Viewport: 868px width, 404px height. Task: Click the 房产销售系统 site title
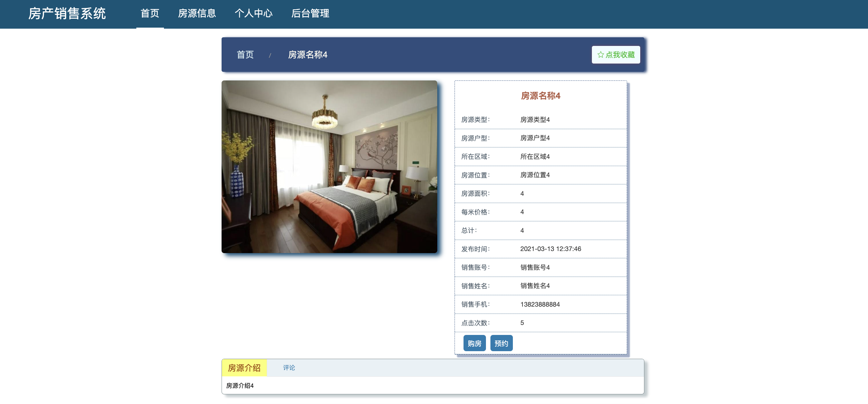coord(67,13)
